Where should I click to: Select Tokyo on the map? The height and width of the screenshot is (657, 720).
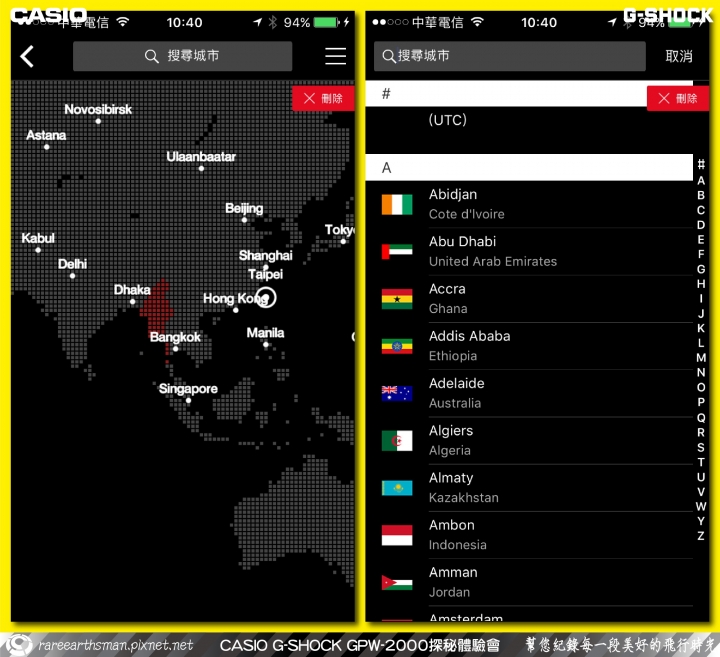[x=340, y=233]
